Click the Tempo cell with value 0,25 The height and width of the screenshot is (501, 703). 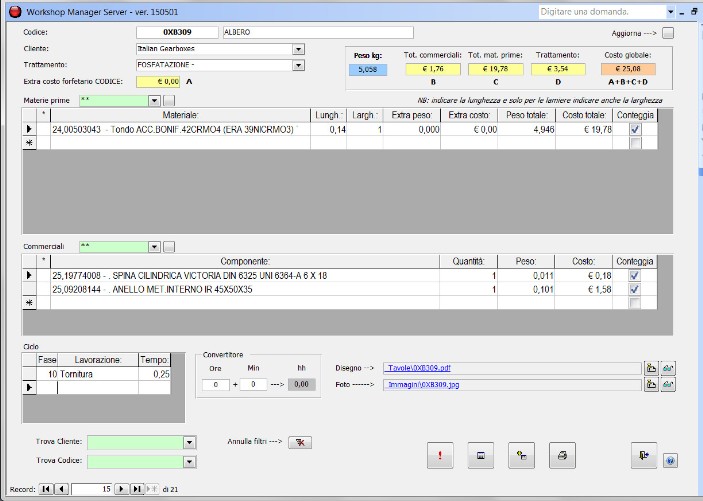pos(155,374)
